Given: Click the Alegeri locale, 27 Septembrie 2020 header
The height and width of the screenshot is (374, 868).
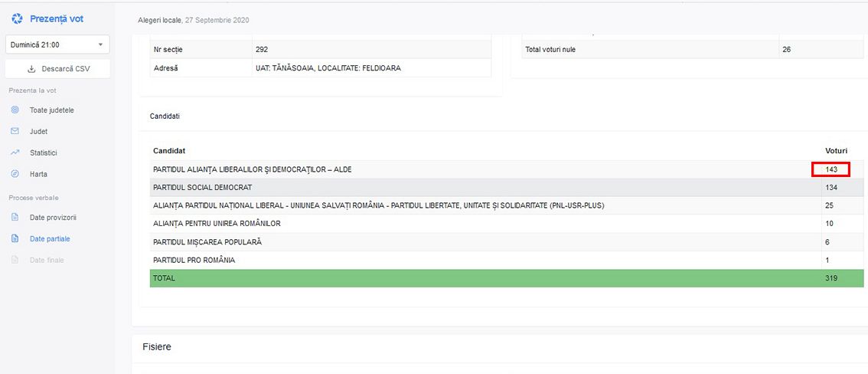Looking at the screenshot, I should (x=193, y=21).
